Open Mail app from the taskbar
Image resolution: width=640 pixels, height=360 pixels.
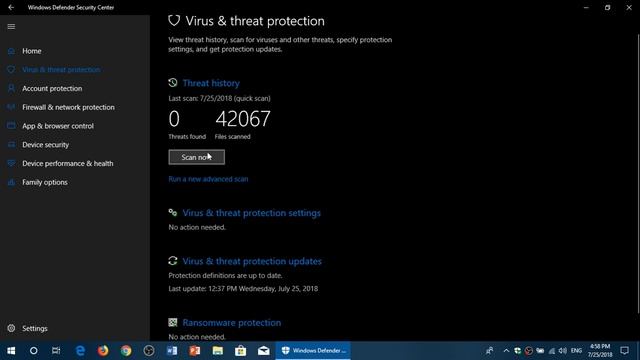tap(263, 351)
